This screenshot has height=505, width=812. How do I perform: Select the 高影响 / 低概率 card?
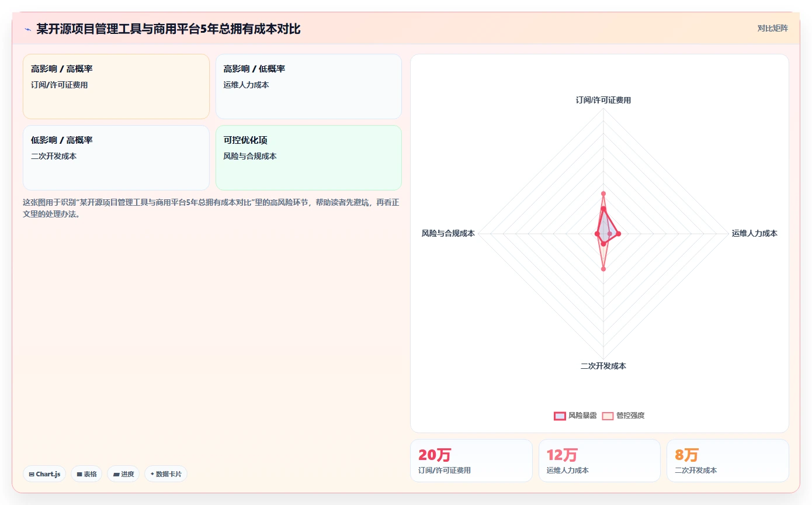pos(308,87)
